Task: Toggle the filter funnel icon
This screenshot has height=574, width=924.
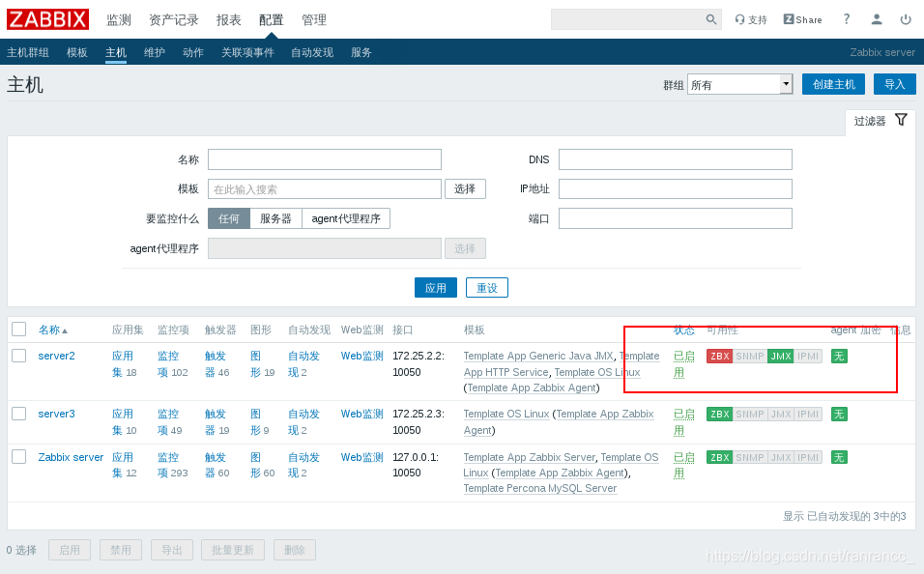Action: 901,120
